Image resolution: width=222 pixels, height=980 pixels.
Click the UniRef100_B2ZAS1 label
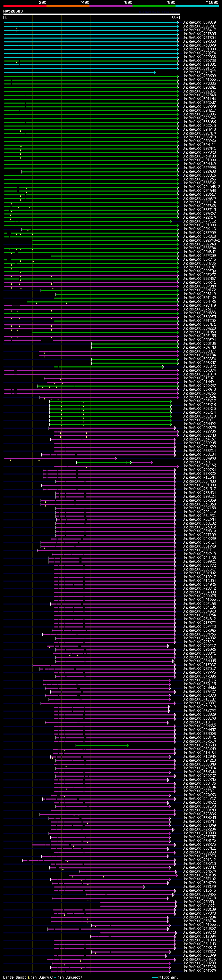coord(199,91)
